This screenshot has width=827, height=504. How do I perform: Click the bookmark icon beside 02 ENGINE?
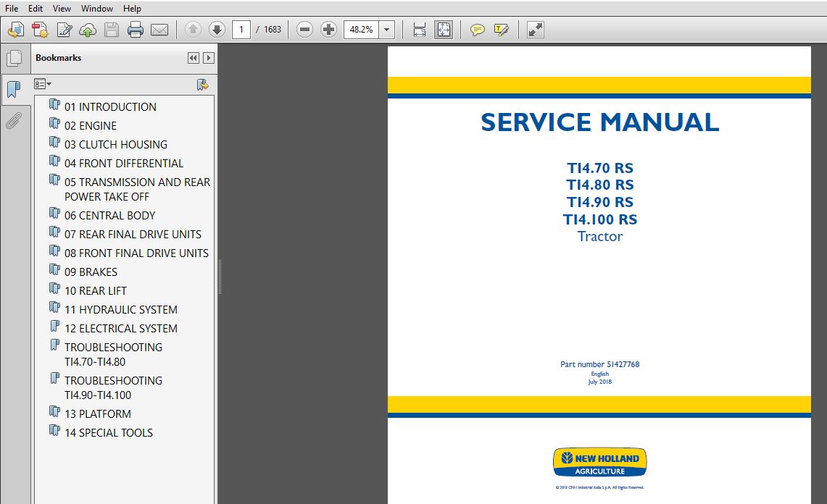coord(54,123)
